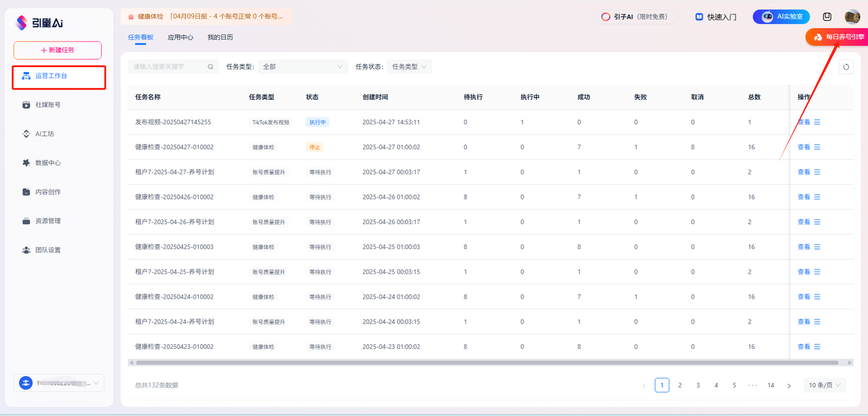Go to page 2
Image resolution: width=868 pixels, height=416 pixels.
point(680,385)
